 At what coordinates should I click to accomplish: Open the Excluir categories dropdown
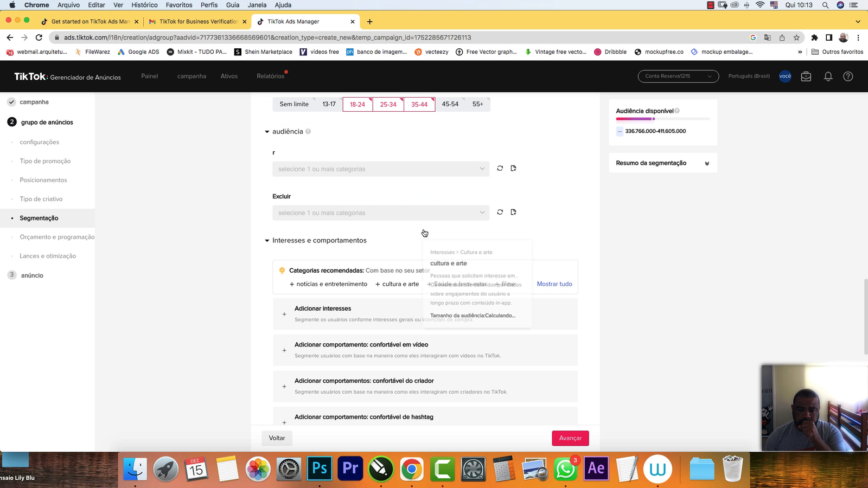click(381, 213)
